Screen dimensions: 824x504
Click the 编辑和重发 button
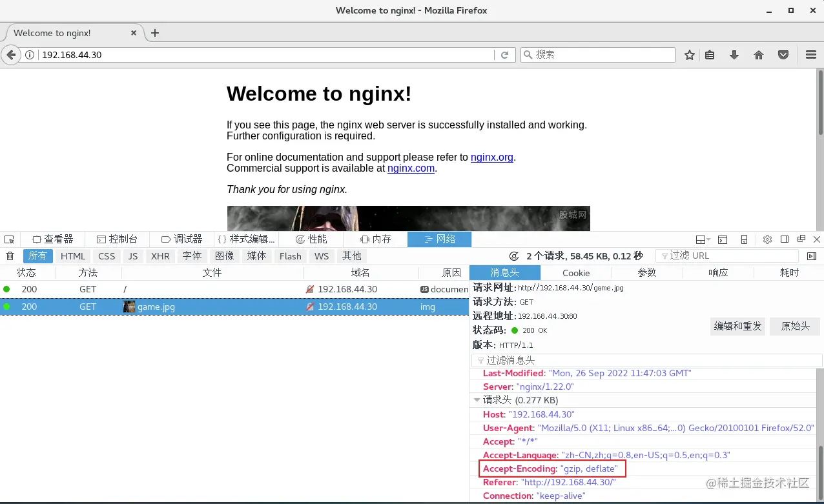[x=737, y=327]
